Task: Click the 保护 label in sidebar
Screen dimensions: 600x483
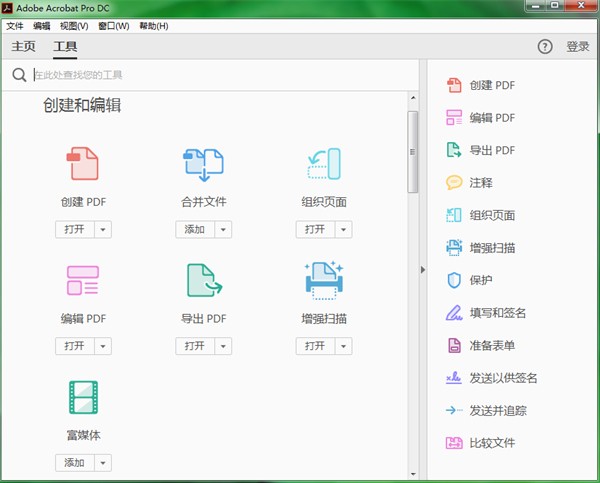Action: point(481,280)
